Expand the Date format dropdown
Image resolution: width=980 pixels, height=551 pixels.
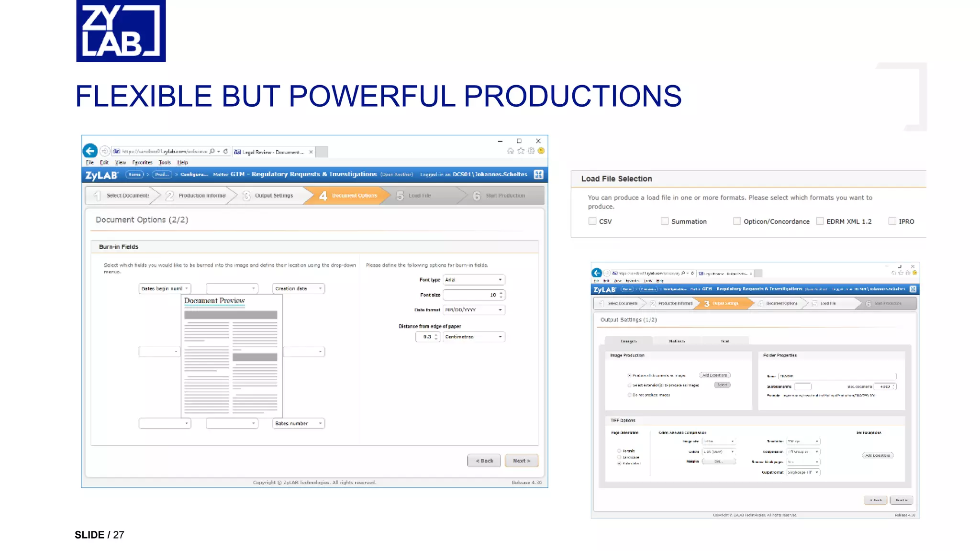tap(474, 310)
